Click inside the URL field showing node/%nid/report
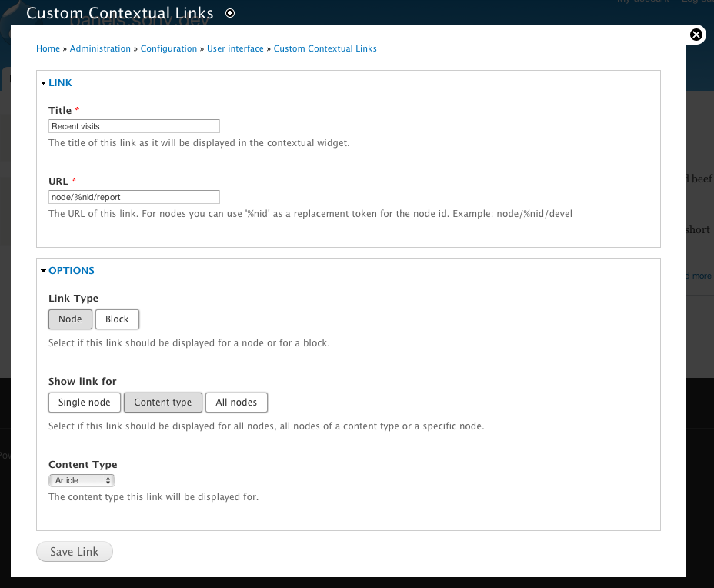 coord(134,196)
